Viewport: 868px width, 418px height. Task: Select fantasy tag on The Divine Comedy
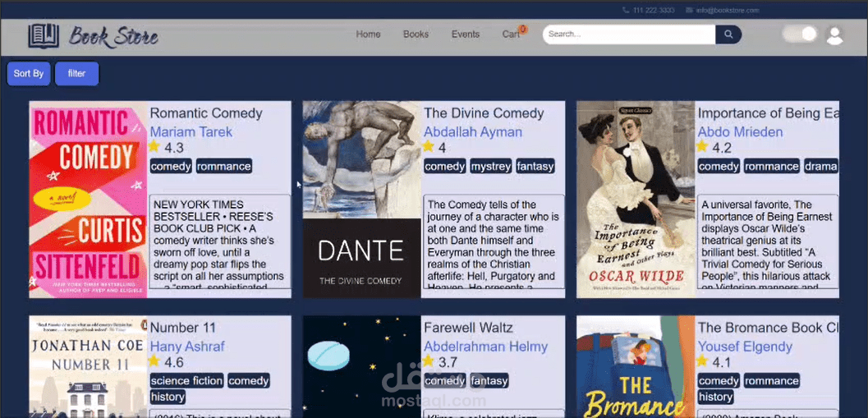pos(535,166)
